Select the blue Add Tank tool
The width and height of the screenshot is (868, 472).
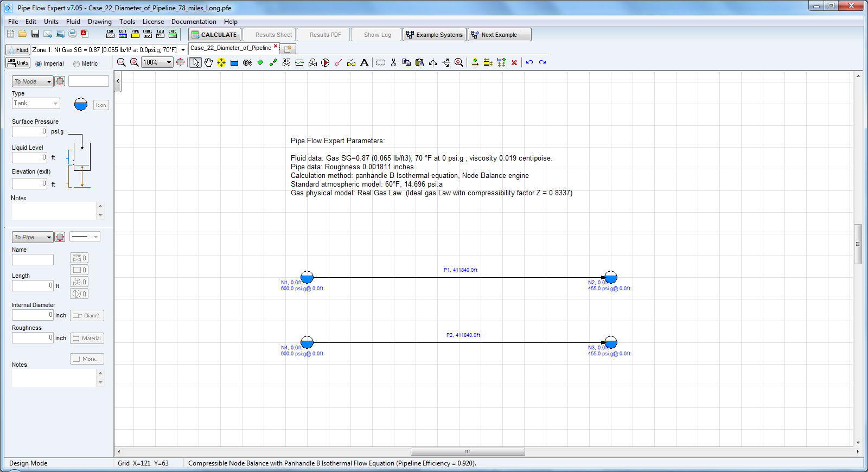[x=234, y=62]
